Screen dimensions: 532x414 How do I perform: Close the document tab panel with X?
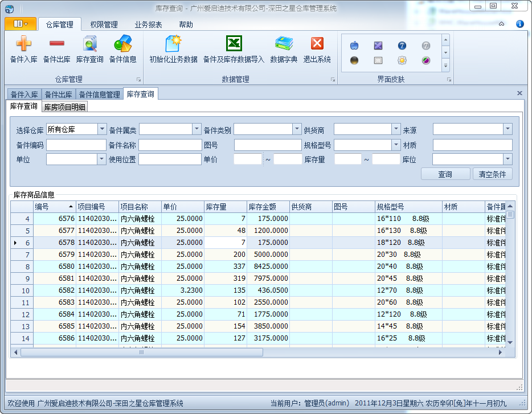point(519,93)
